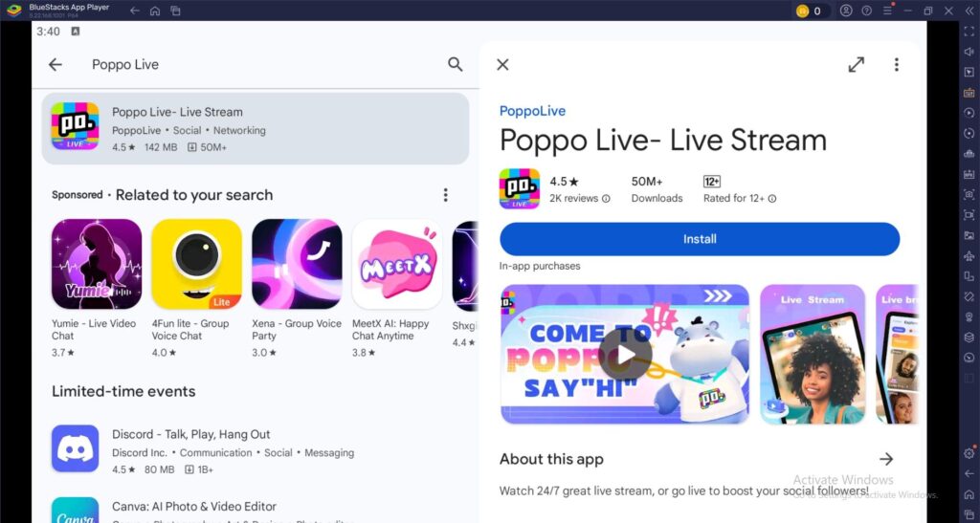Open the search magnifier icon

[x=455, y=64]
